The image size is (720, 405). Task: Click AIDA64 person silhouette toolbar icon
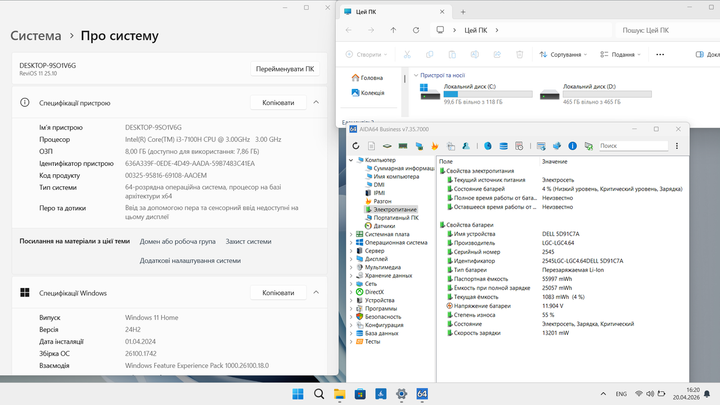coord(466,146)
